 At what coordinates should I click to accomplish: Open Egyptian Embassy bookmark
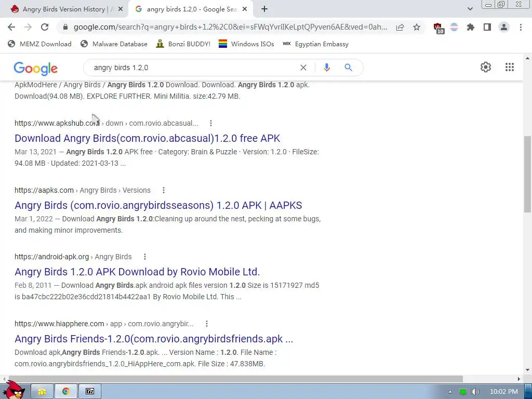(x=315, y=44)
